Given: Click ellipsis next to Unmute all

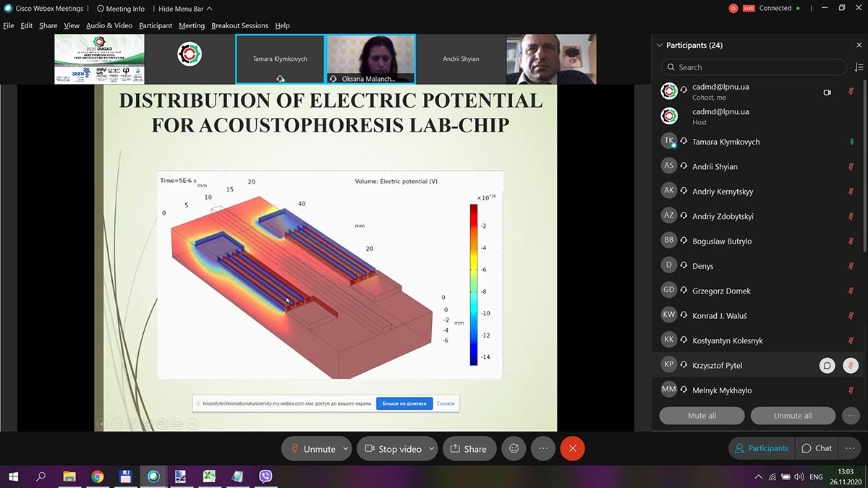Looking at the screenshot, I should click(x=851, y=416).
